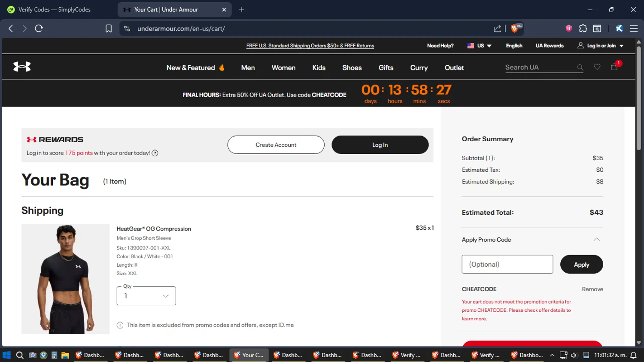Image resolution: width=644 pixels, height=362 pixels.
Task: Go forward in browser history
Action: click(24, 28)
